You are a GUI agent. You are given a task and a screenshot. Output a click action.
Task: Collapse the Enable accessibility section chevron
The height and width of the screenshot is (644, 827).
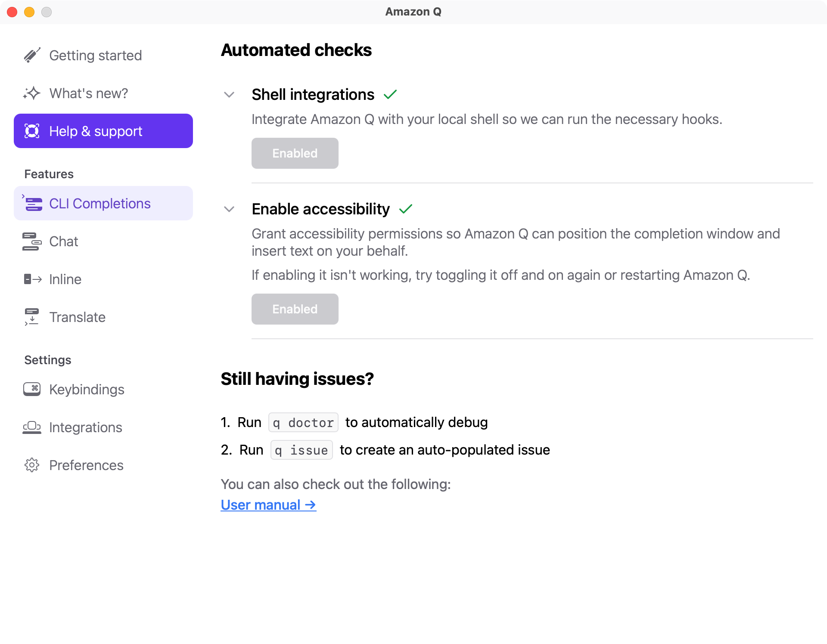point(229,209)
